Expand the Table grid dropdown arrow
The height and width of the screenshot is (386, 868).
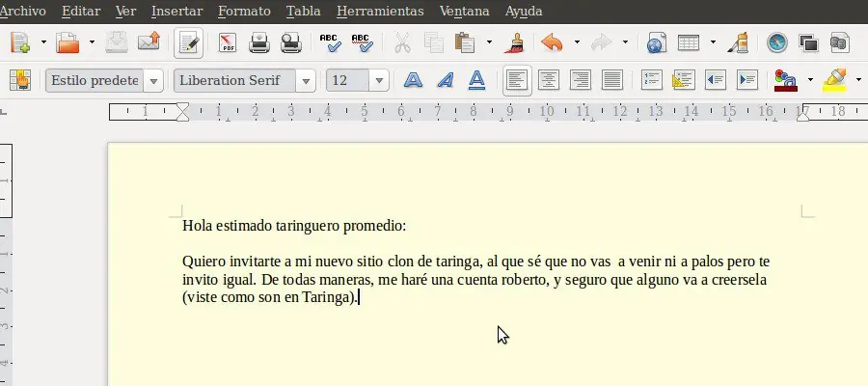pyautogui.click(x=713, y=42)
